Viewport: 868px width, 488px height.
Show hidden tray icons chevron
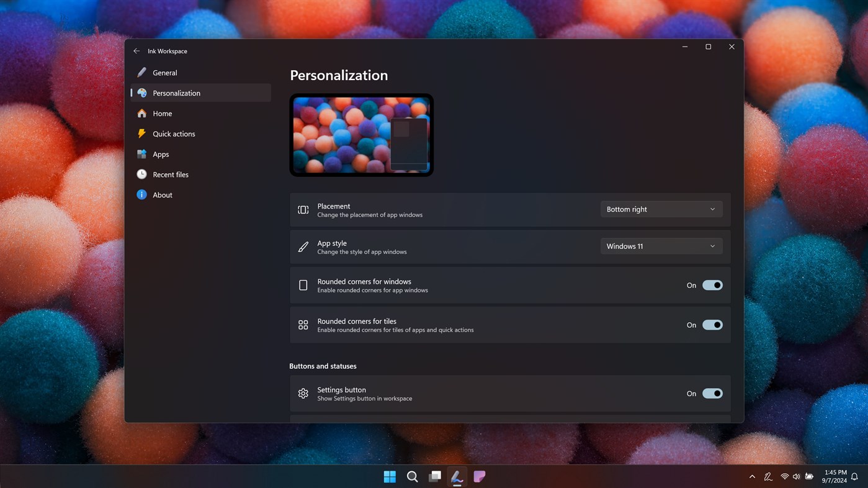[752, 477]
